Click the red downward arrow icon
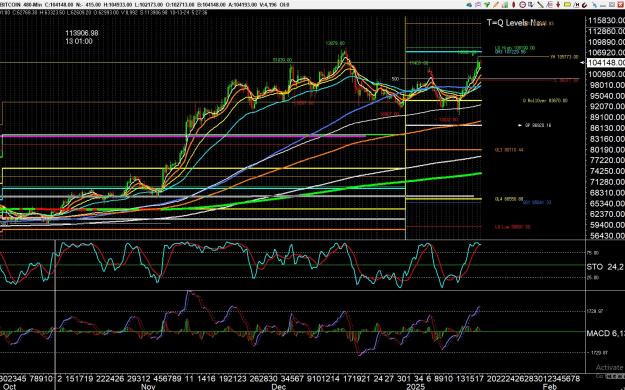This screenshot has width=625, height=390. click(558, 5)
